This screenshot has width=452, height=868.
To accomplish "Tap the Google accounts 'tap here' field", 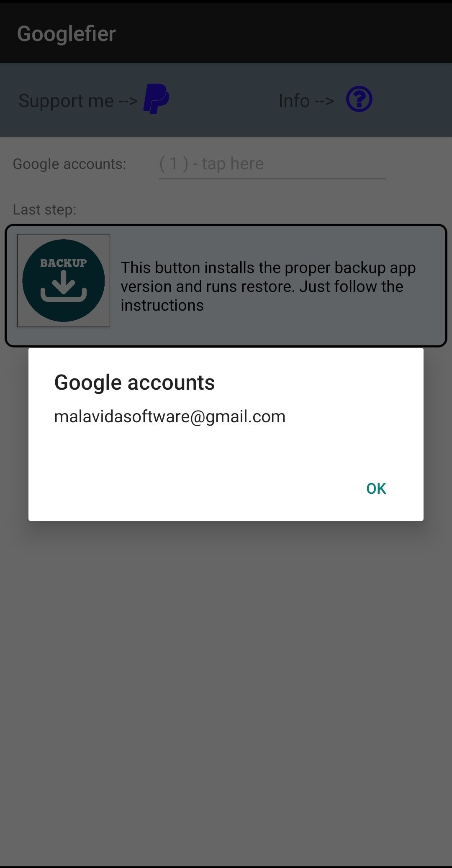I will pos(272,164).
